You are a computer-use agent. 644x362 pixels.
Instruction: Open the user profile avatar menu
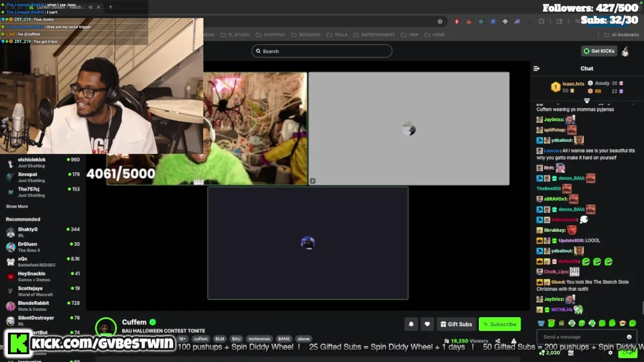[625, 51]
